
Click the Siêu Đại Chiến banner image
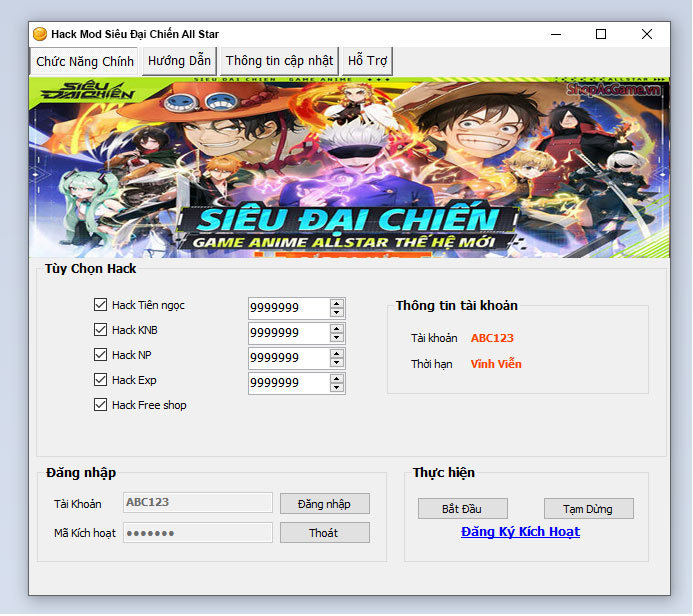[x=349, y=167]
